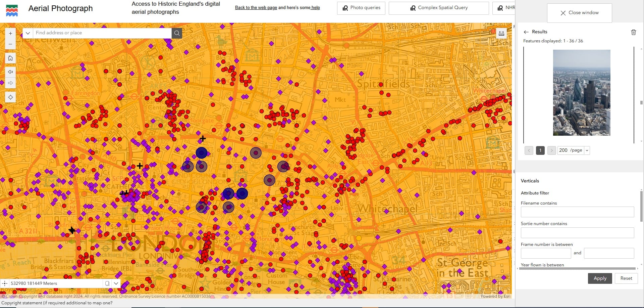Zoom out of the map
This screenshot has height=308, width=644.
pyautogui.click(x=10, y=44)
